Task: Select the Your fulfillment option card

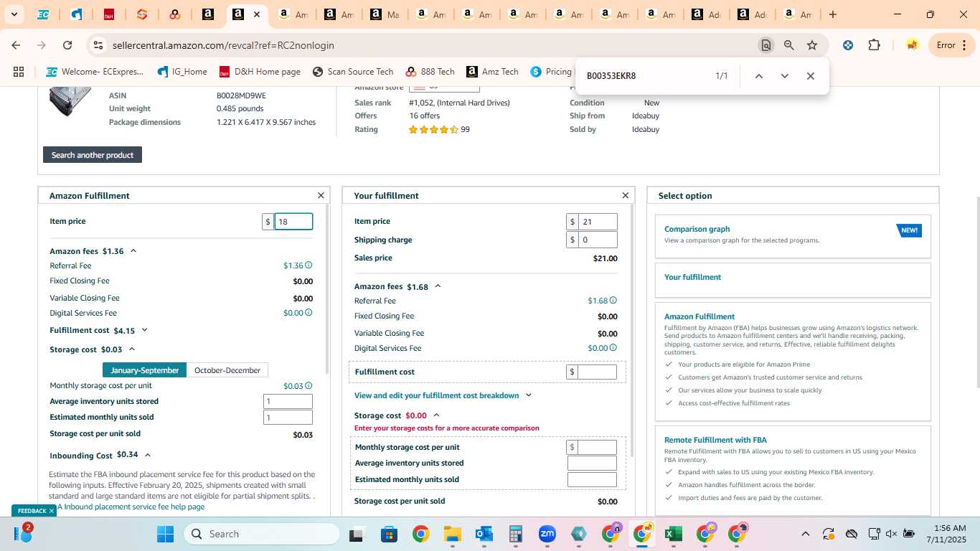Action: (x=793, y=280)
